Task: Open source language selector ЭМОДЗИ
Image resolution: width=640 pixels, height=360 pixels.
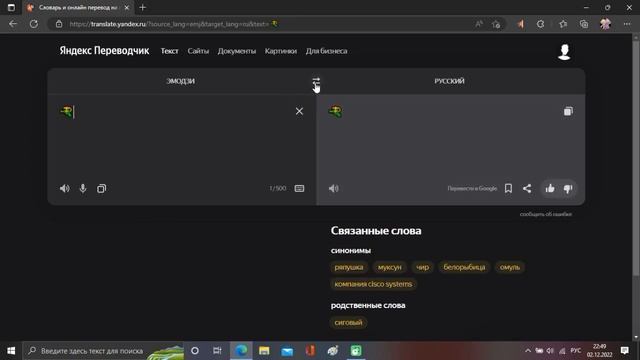Action: click(x=180, y=81)
